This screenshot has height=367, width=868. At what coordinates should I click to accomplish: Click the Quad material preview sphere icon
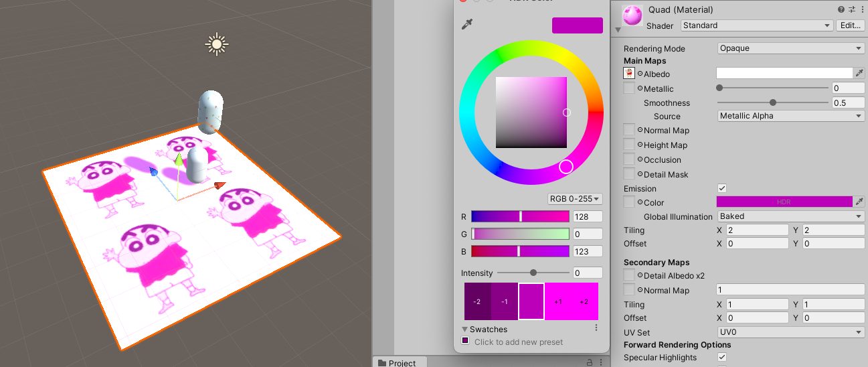tap(632, 16)
